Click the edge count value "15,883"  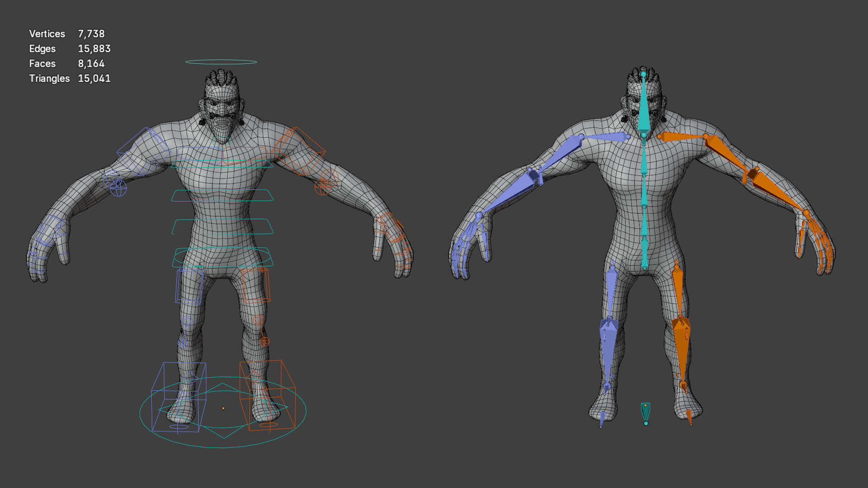pyautogui.click(x=94, y=49)
